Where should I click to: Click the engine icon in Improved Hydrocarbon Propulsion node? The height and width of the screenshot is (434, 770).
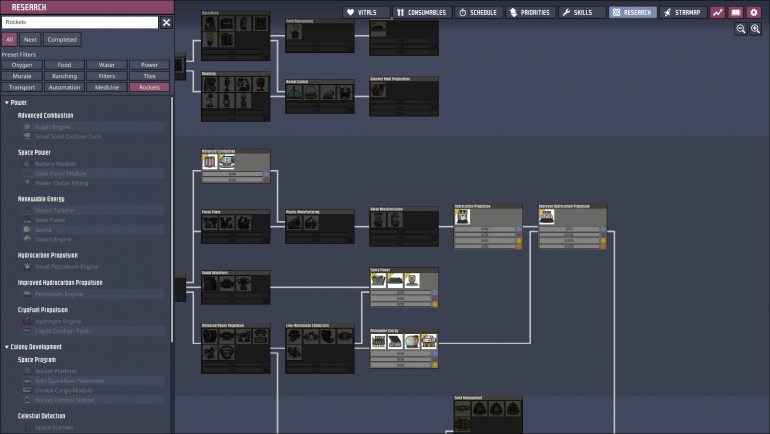(x=547, y=217)
